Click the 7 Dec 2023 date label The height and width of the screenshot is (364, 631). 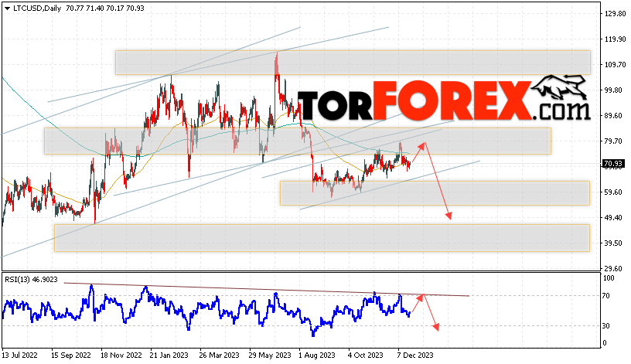415,355
